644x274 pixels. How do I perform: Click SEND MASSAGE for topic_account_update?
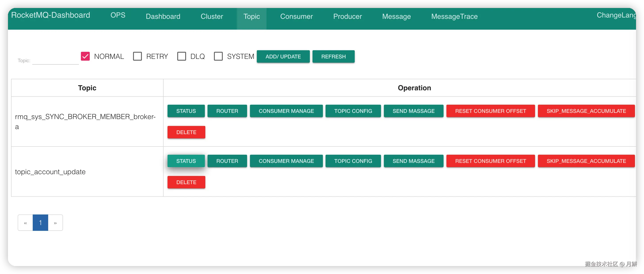tap(413, 161)
